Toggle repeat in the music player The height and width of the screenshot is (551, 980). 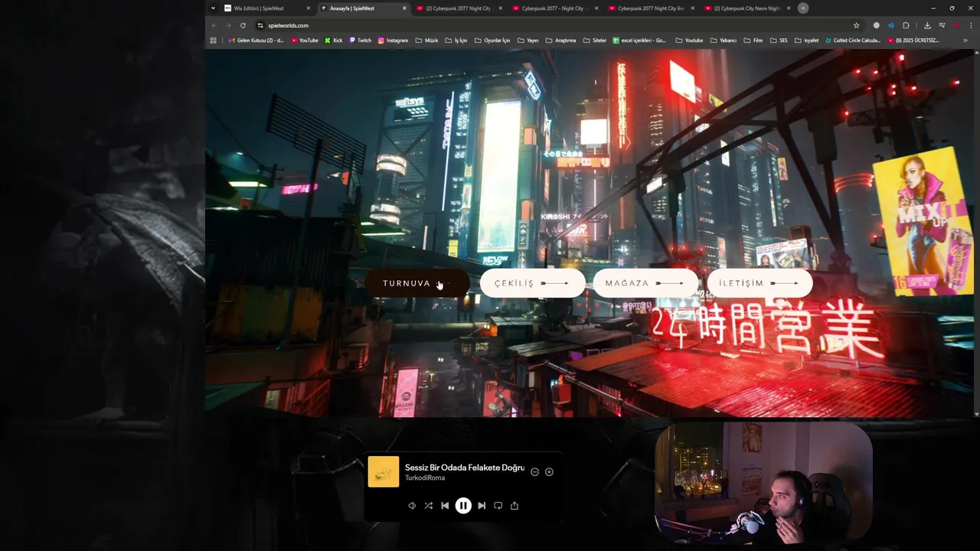click(x=498, y=506)
